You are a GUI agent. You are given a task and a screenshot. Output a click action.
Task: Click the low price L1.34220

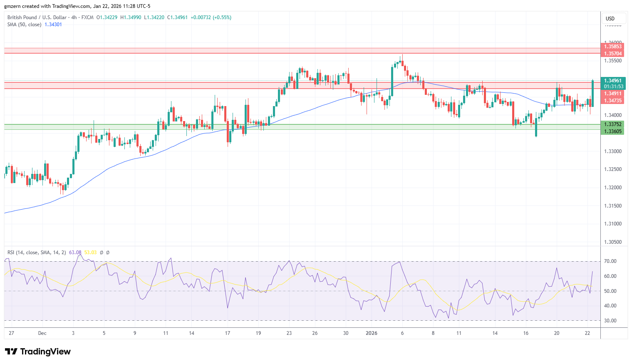click(154, 17)
